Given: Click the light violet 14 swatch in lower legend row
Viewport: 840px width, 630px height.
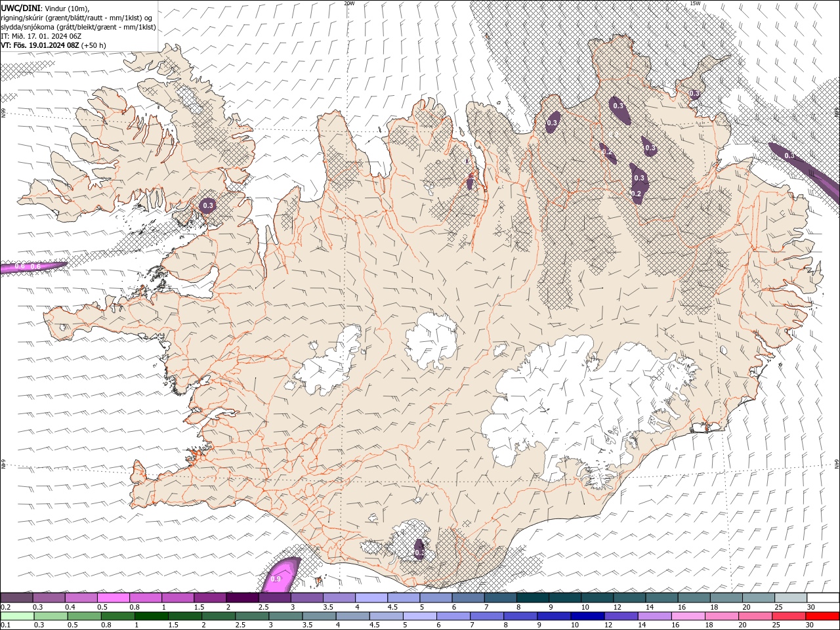Looking at the screenshot, I should [654, 616].
